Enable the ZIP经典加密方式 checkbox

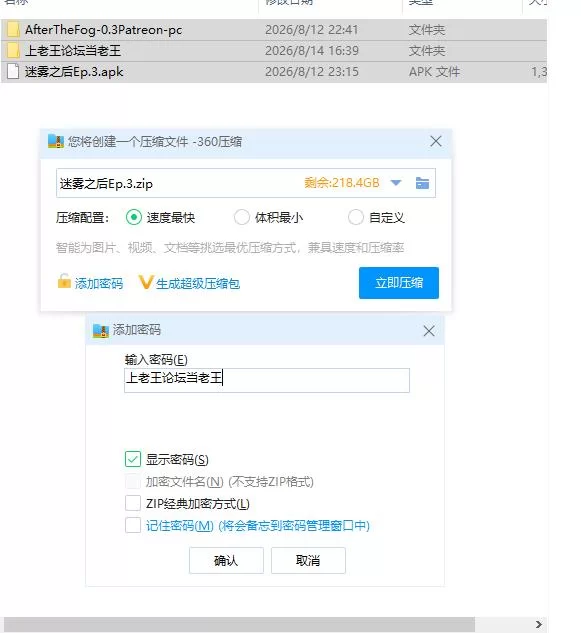(x=133, y=503)
